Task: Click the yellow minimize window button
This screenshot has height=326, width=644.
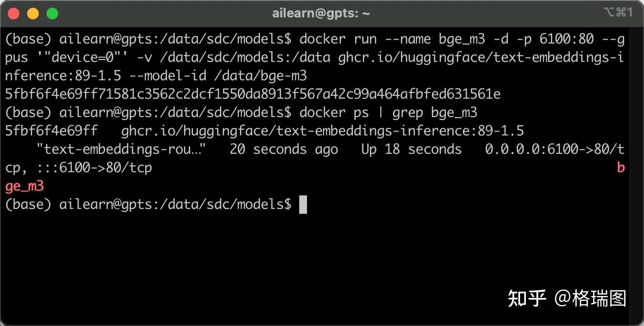Action: pos(33,14)
